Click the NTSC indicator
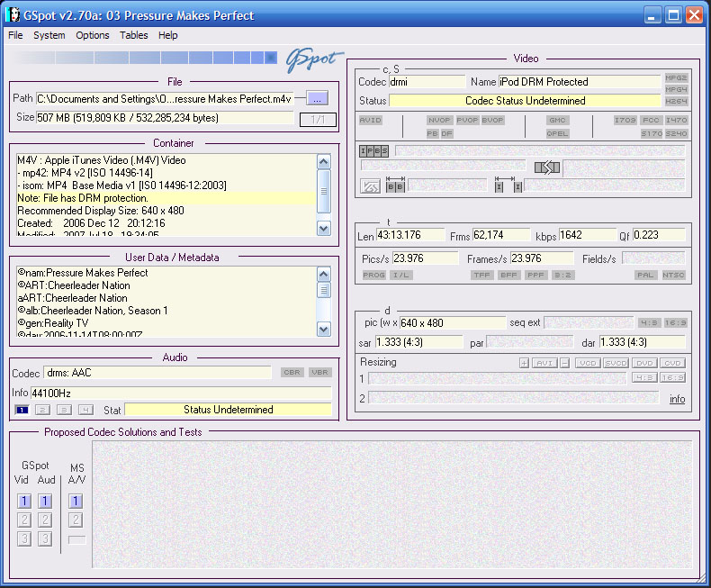 (673, 276)
